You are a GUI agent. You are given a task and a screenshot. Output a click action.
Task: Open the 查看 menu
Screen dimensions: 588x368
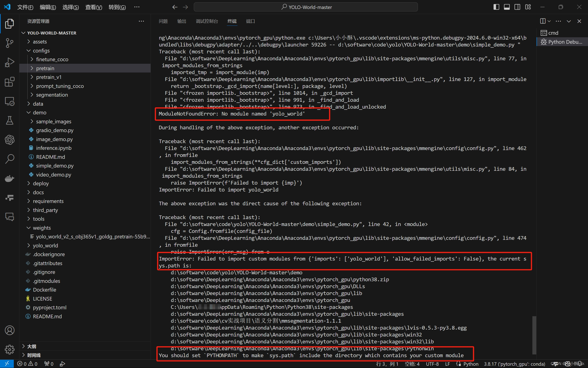click(94, 7)
